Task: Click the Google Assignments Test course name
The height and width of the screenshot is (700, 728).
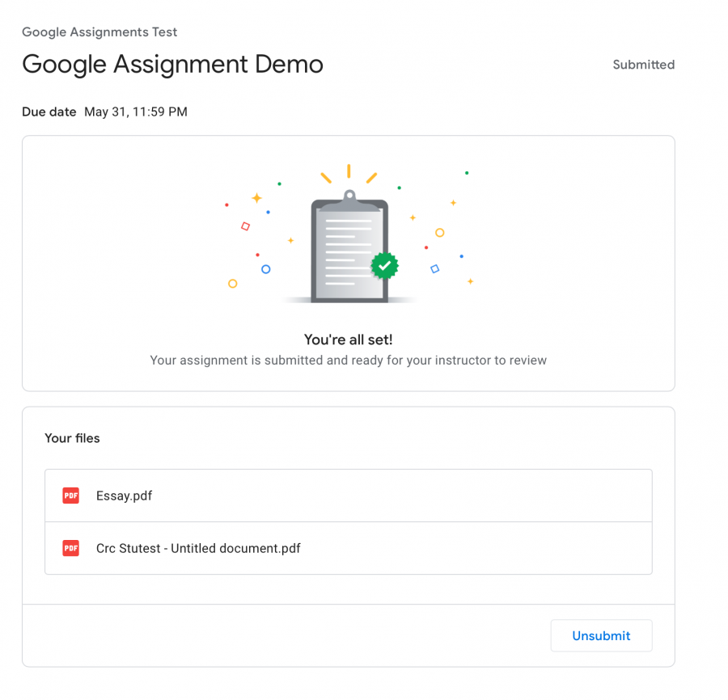Action: pos(99,32)
